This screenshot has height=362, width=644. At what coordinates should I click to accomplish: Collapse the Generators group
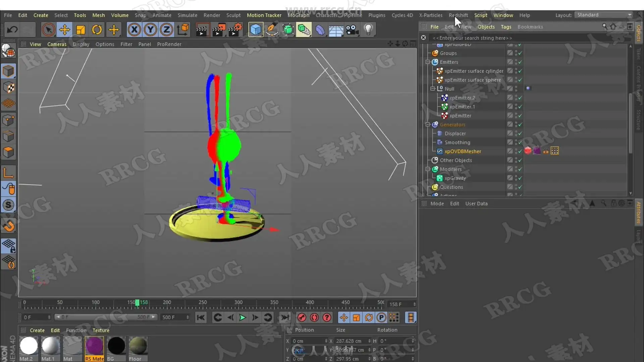[x=428, y=125]
